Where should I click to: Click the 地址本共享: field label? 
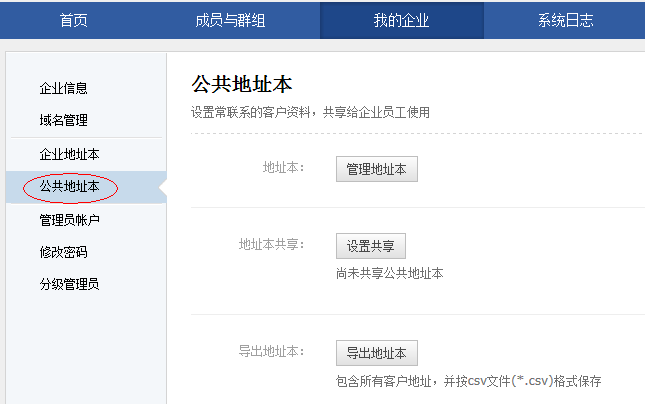pos(271,243)
